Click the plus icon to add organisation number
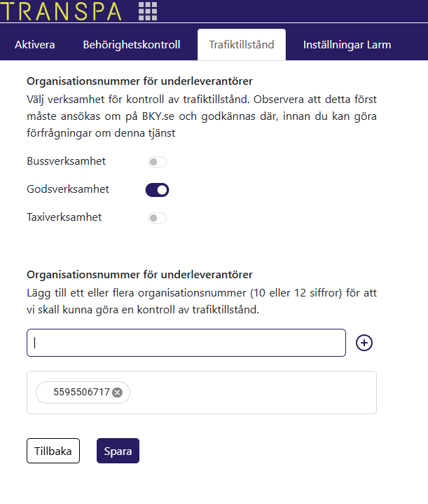Viewport: 428px width, 504px height. (364, 343)
